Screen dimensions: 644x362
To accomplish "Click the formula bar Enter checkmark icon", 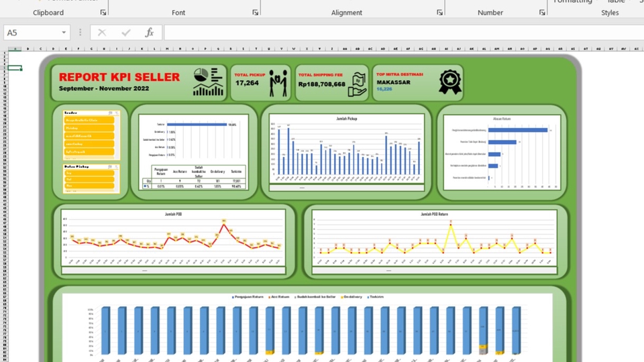I will (126, 32).
